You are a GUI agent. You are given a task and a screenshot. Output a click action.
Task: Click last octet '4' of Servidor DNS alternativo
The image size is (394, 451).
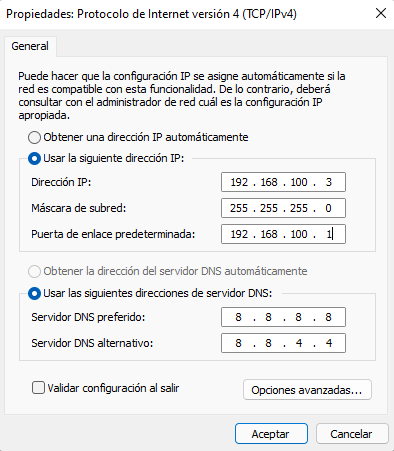[329, 343]
